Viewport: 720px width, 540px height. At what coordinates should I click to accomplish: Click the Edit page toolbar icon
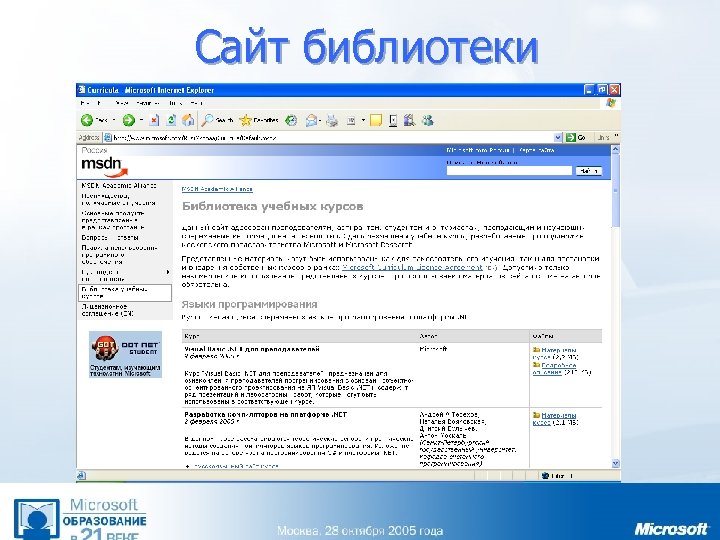351,120
